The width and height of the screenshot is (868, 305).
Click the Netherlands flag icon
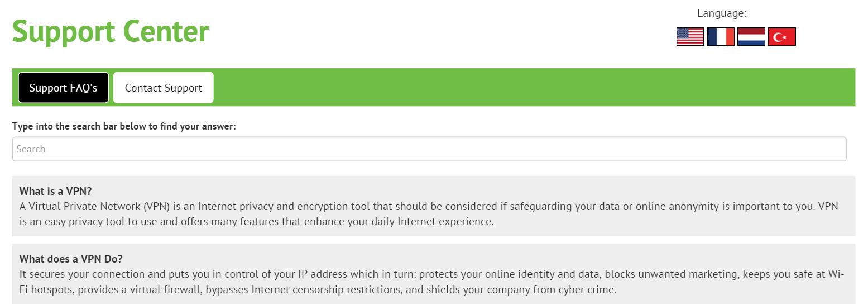point(751,37)
